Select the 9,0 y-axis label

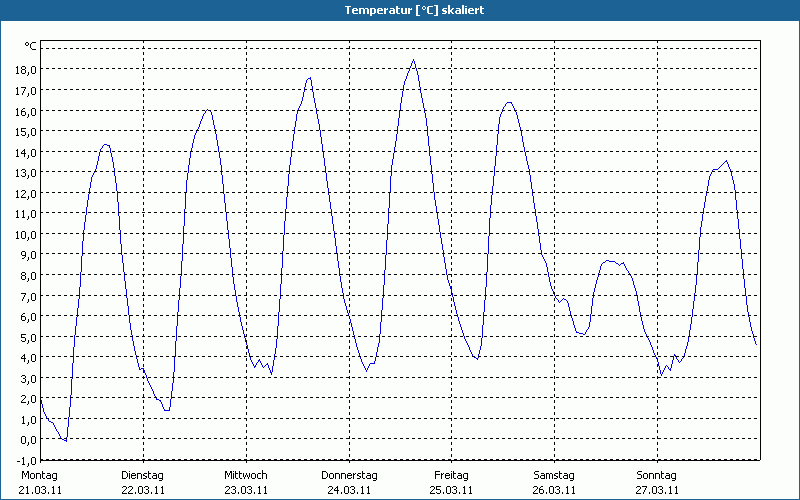coord(29,255)
